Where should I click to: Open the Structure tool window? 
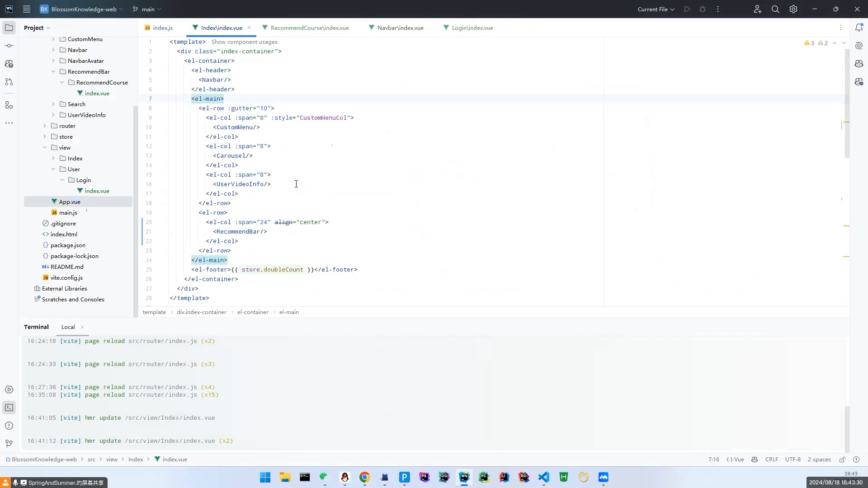point(9,105)
